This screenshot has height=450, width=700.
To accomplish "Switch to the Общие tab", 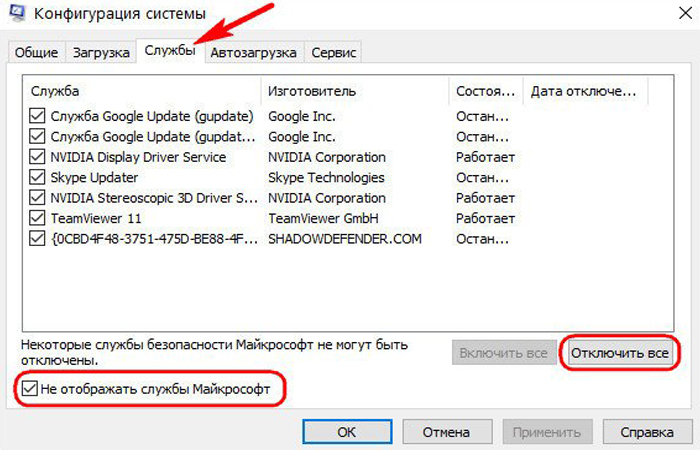I will (x=37, y=53).
